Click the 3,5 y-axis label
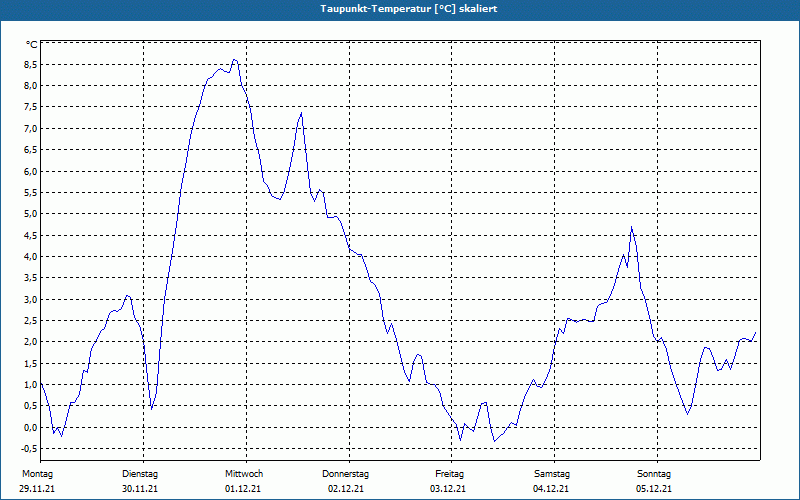The height and width of the screenshot is (500, 800). 30,278
